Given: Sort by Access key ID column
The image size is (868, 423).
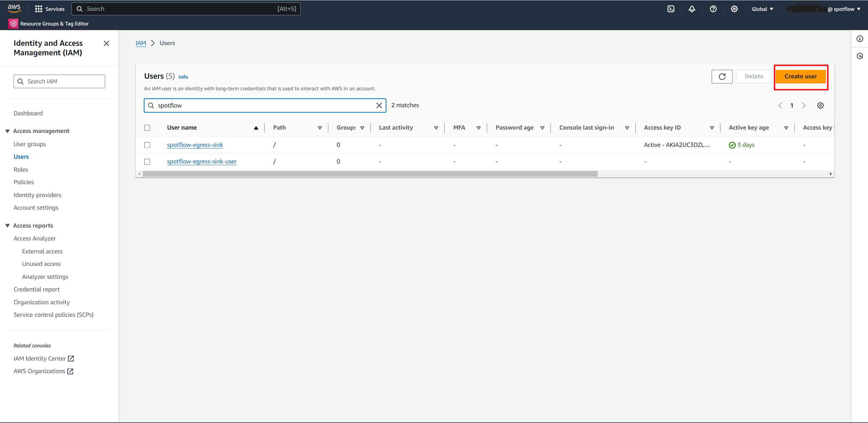Looking at the screenshot, I should coord(712,128).
